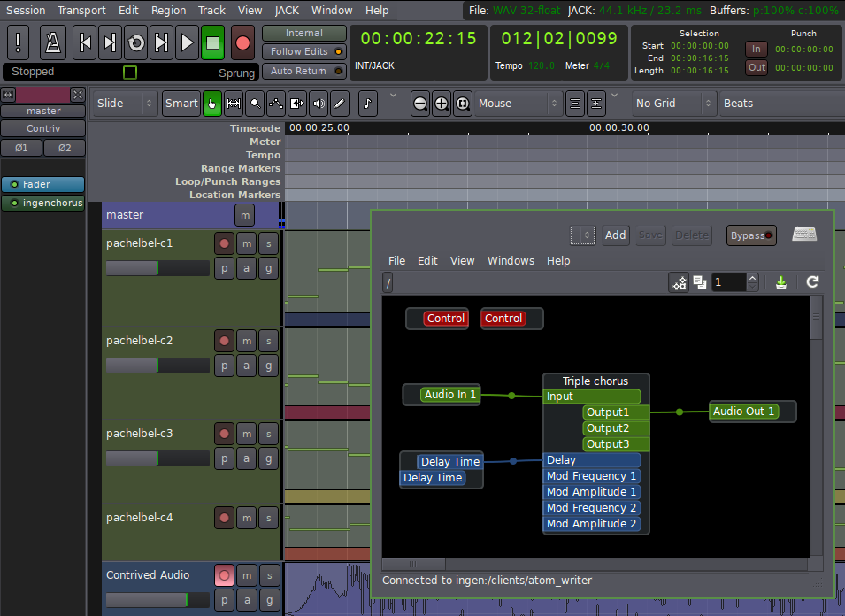The width and height of the screenshot is (845, 616).
Task: Mute the master track
Action: click(x=245, y=216)
